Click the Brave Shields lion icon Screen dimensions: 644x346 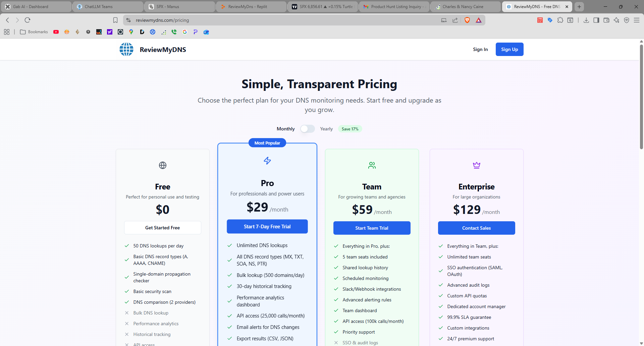click(468, 20)
